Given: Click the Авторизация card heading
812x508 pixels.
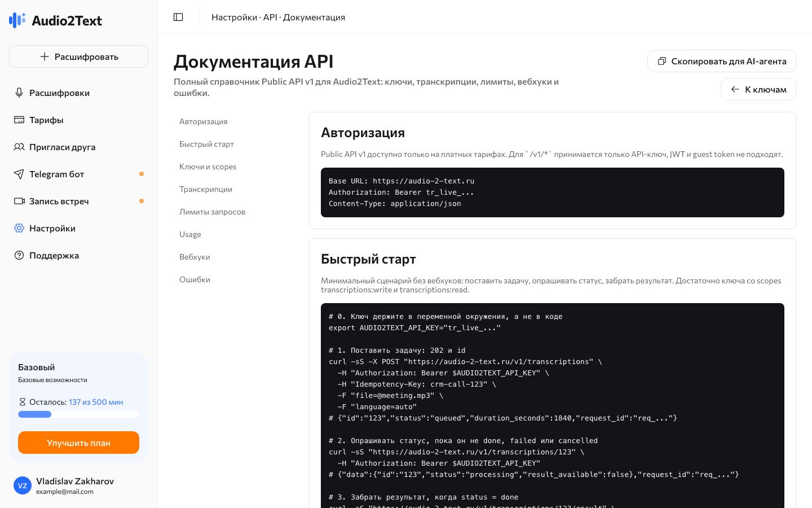Looking at the screenshot, I should (x=363, y=133).
